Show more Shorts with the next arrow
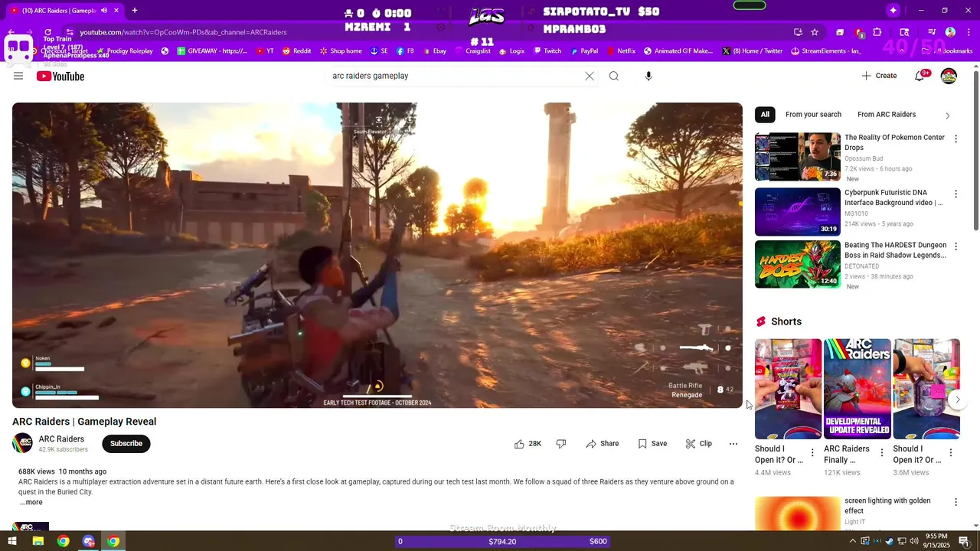The height and width of the screenshot is (551, 980). point(957,399)
